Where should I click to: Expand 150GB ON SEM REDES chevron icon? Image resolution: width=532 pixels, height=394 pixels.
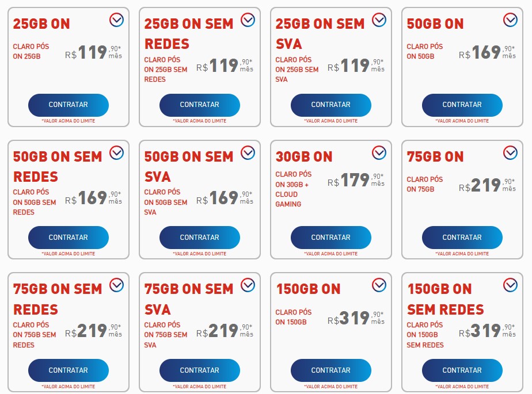[510, 285]
